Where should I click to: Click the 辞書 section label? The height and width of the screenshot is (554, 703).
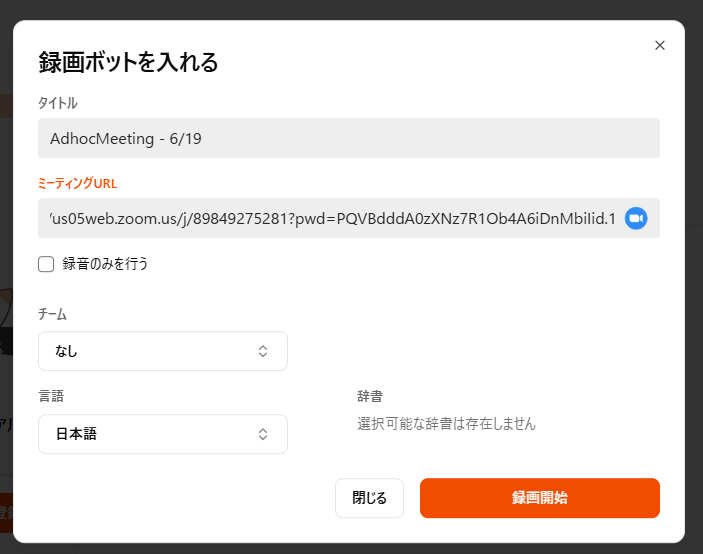click(370, 396)
